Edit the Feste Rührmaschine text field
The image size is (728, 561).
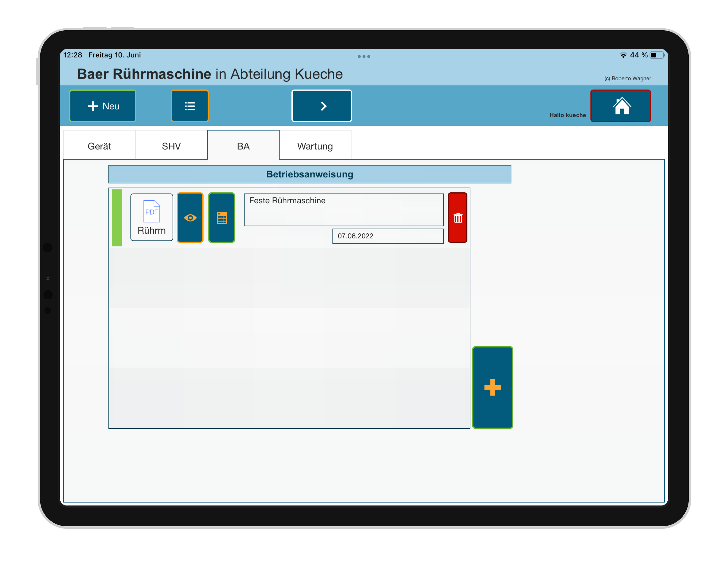pos(343,210)
